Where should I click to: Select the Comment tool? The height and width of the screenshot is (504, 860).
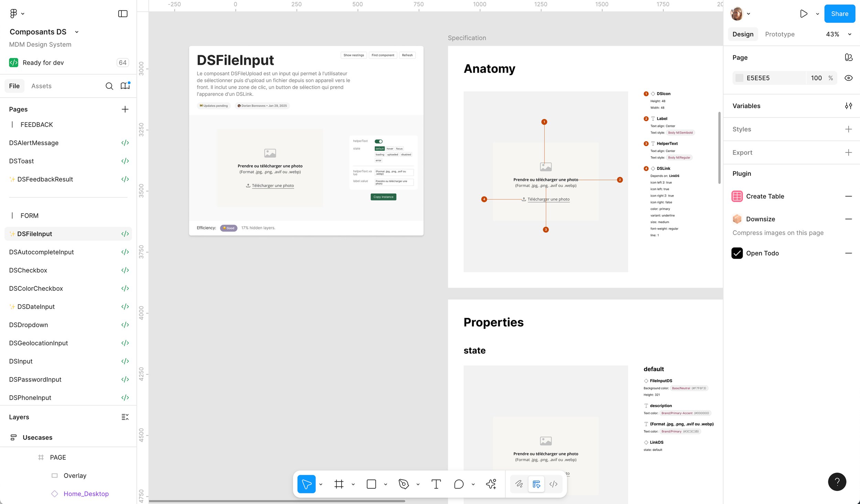(459, 484)
